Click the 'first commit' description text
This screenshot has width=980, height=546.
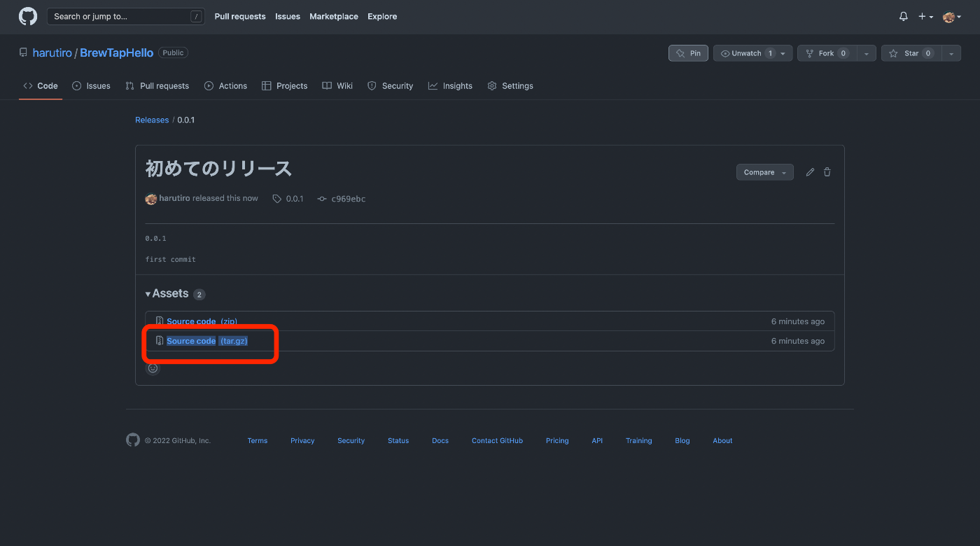170,260
